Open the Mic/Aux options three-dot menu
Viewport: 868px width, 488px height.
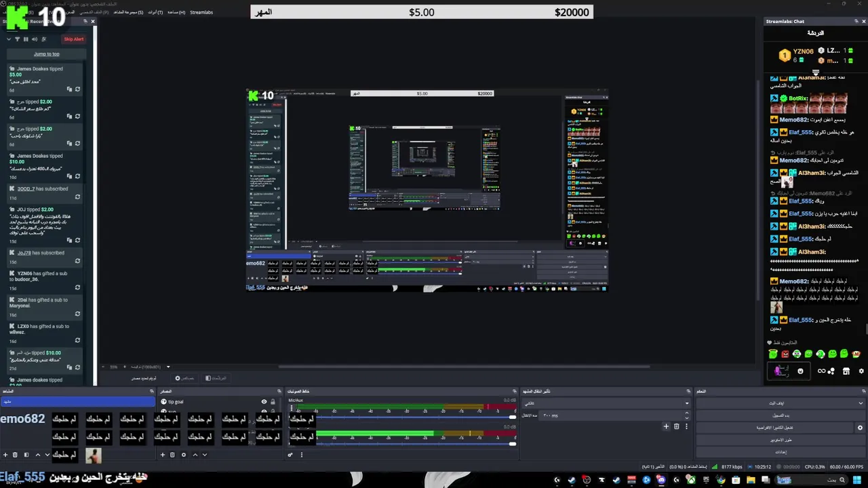tap(292, 409)
